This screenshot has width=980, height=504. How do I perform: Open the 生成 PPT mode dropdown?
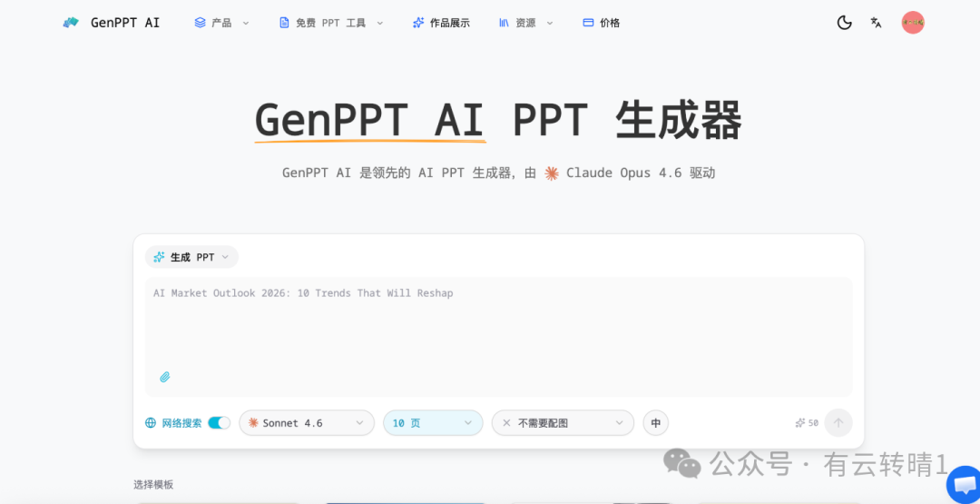(x=191, y=257)
